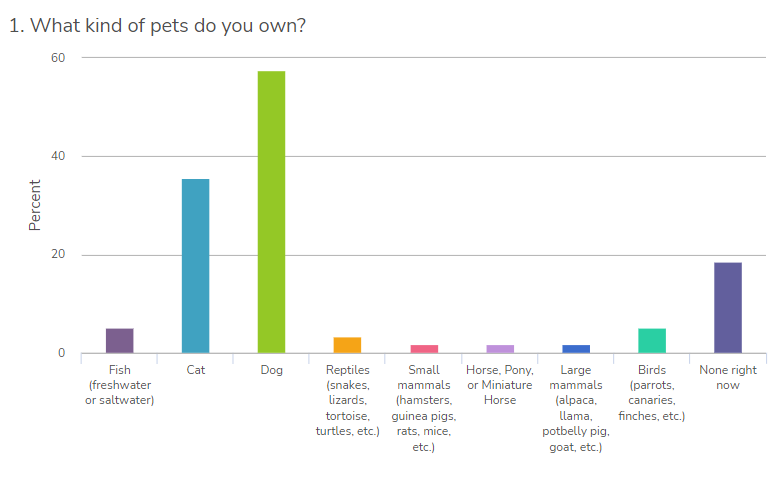780x478 pixels.
Task: Click the chart title about pets
Action: tap(157, 25)
